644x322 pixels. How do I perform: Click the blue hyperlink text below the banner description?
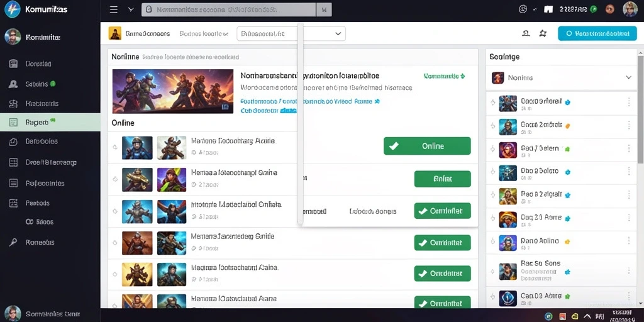tap(310, 101)
